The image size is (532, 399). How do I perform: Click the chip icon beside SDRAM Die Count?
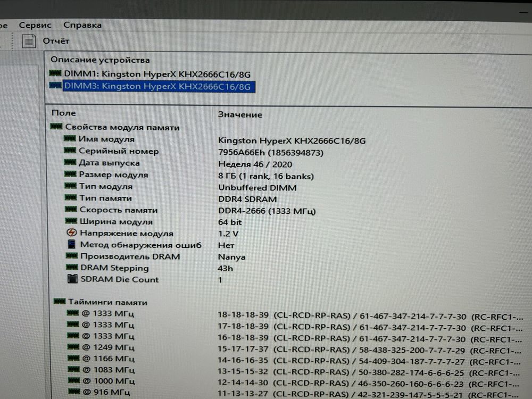point(72,279)
